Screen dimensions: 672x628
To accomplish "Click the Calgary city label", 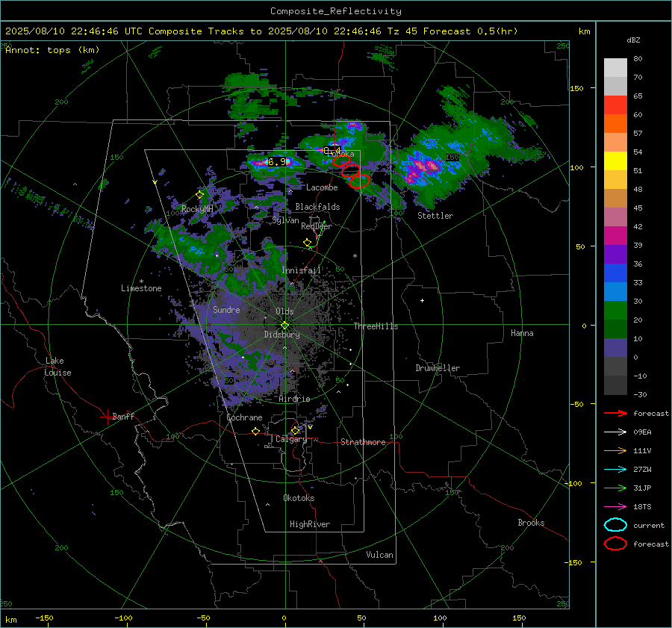I will 291,439.
